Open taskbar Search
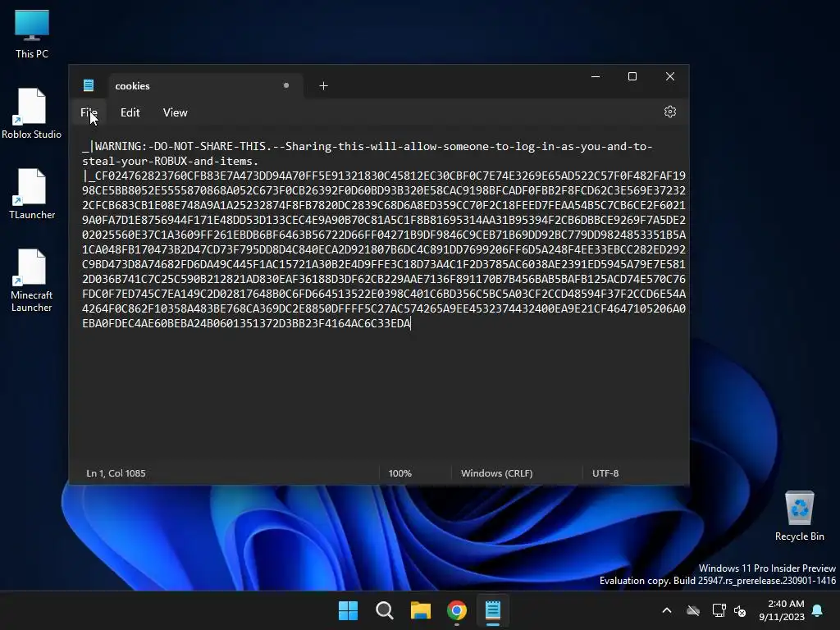The width and height of the screenshot is (840, 630). 384,610
